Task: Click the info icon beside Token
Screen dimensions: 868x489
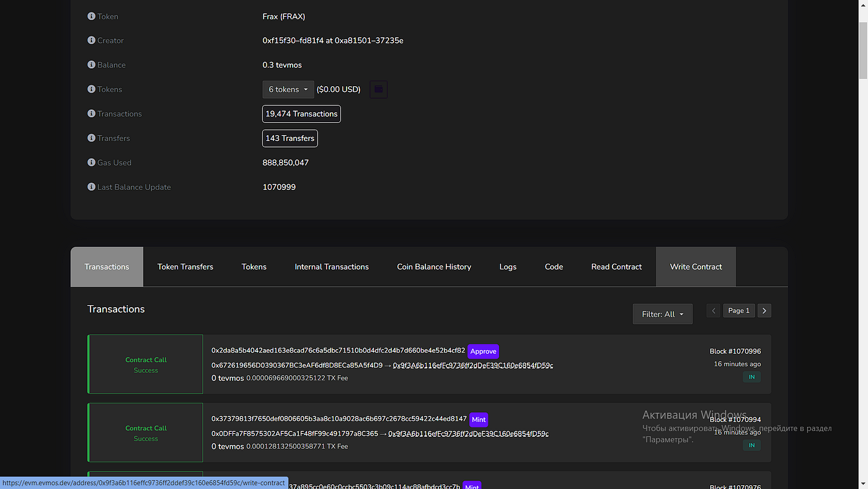Action: tap(92, 16)
